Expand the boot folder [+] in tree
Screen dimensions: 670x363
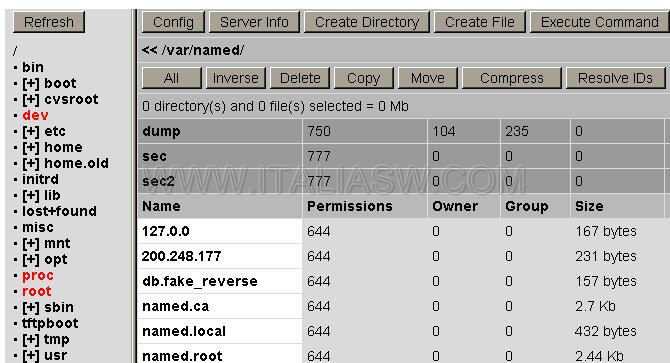pos(31,83)
